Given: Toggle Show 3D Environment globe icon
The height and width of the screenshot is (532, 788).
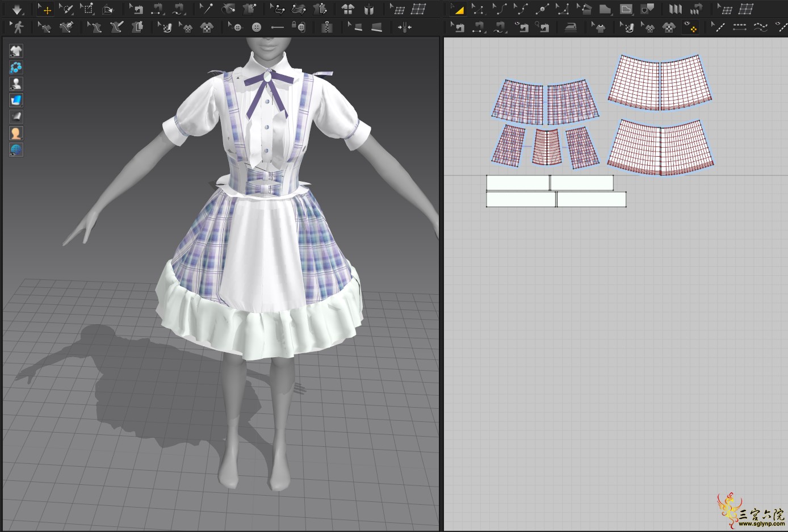Looking at the screenshot, I should (x=16, y=150).
